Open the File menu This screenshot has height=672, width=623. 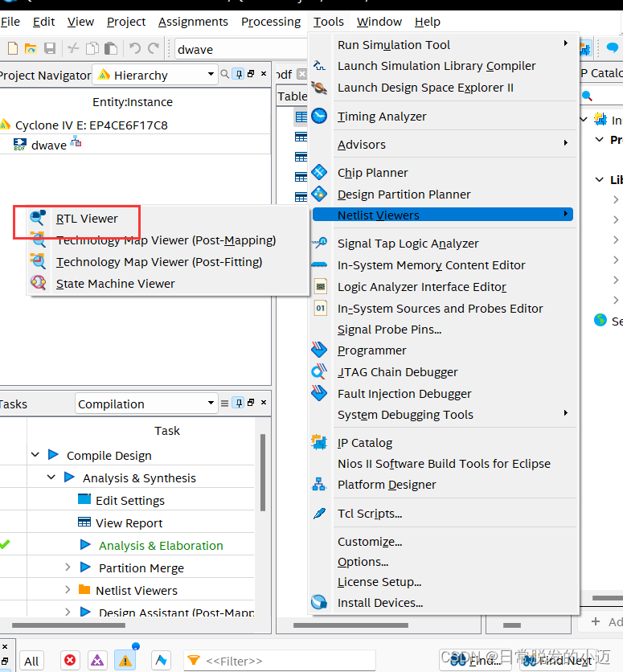10,22
